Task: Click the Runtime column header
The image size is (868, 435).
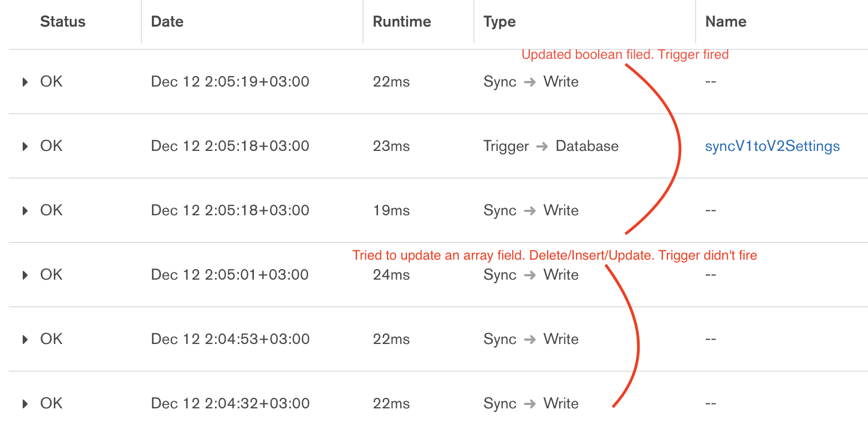Action: tap(401, 22)
